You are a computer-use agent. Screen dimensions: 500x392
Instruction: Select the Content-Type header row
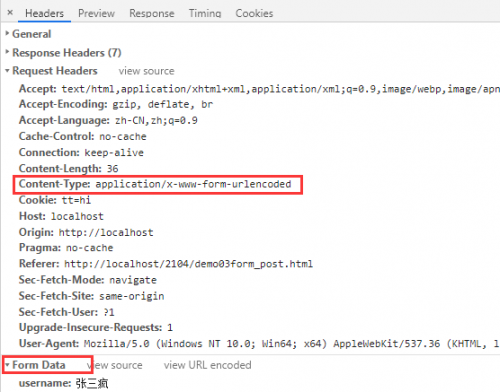pyautogui.click(x=155, y=184)
